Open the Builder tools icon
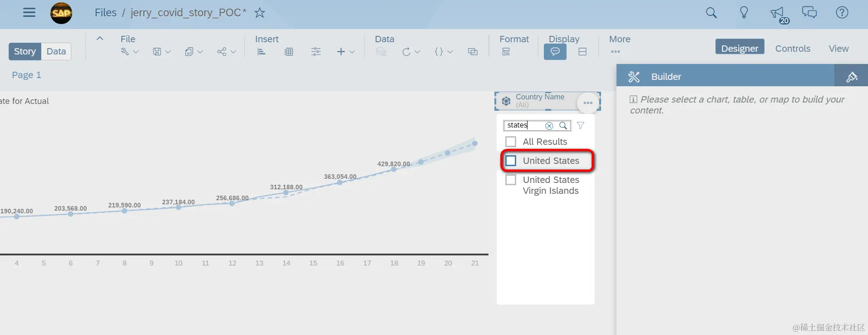This screenshot has height=335, width=868. coord(634,77)
